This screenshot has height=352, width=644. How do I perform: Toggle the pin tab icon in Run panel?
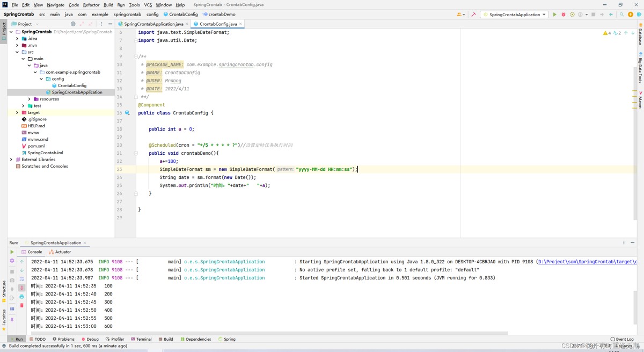tap(12, 320)
